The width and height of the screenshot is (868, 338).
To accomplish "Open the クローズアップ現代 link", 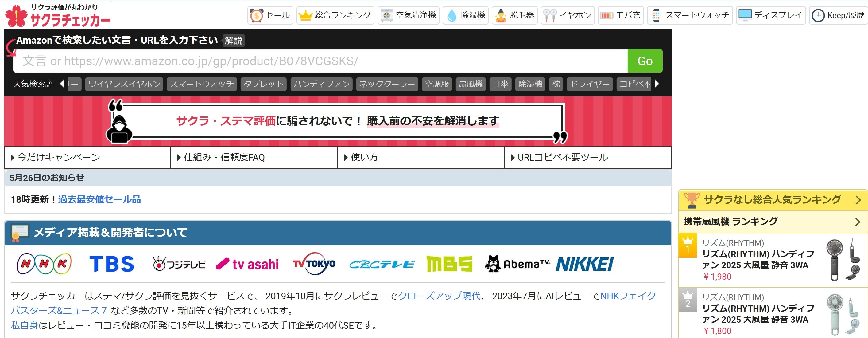I will 439,296.
